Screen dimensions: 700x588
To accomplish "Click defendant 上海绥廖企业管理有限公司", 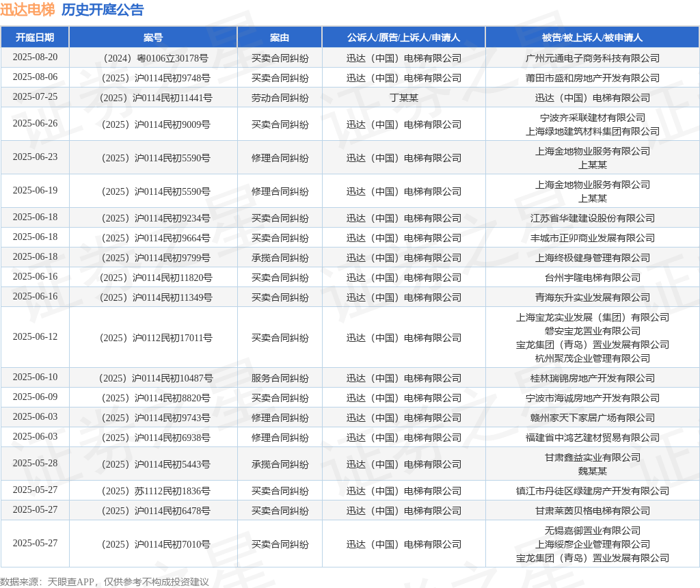I will pos(593,544).
